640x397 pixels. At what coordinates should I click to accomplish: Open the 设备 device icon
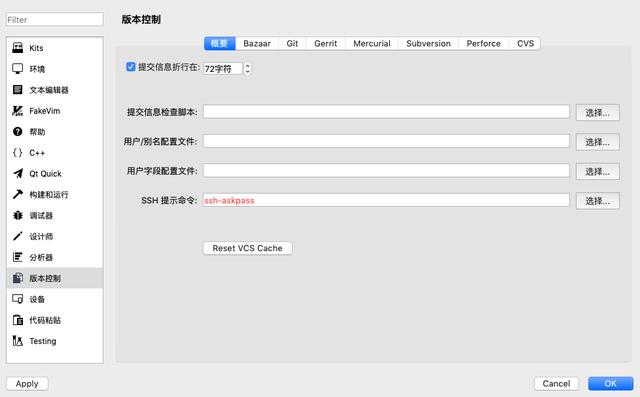click(x=18, y=299)
